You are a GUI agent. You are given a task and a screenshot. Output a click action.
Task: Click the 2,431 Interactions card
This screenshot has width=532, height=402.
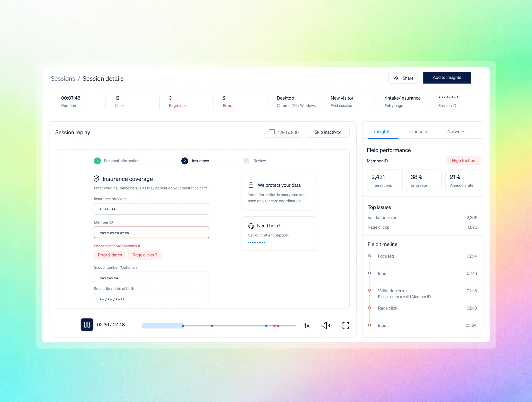coord(384,180)
